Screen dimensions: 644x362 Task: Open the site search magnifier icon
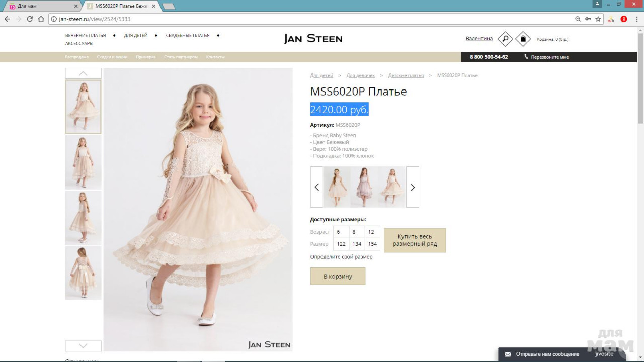coord(505,39)
